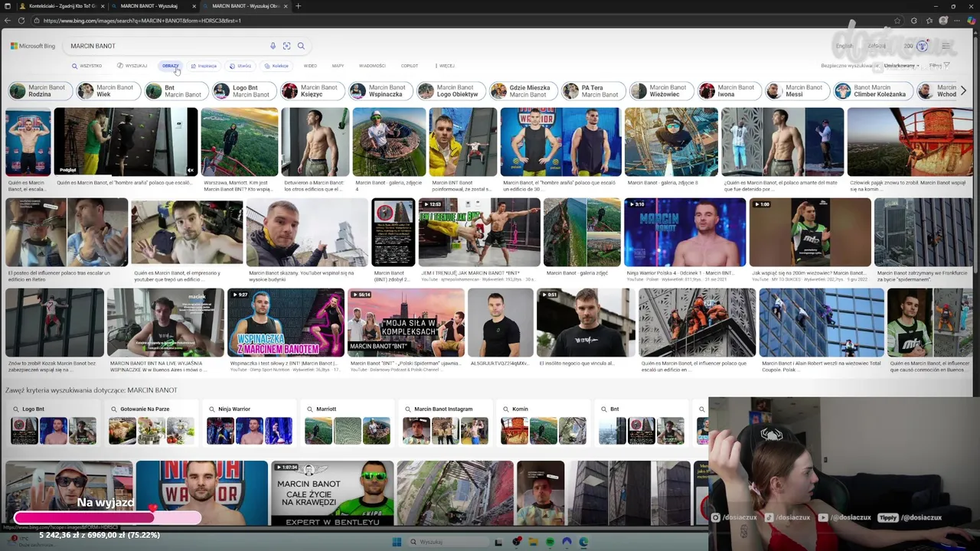Switch to WIDEO tab
The image size is (980, 551).
(310, 66)
